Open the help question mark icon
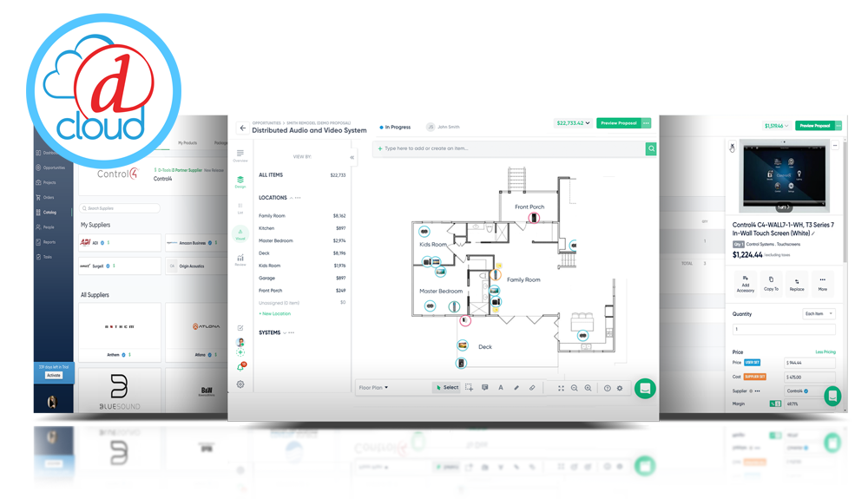This screenshot has width=868, height=499. 608,389
